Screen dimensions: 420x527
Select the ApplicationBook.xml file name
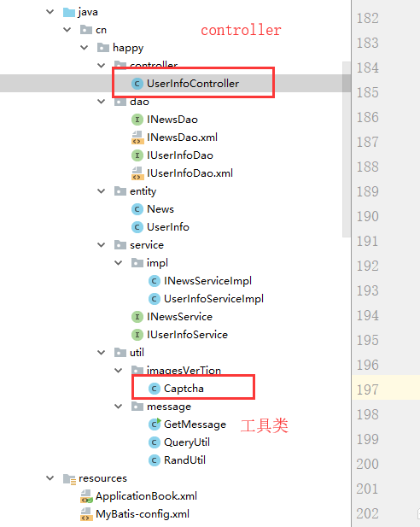click(x=146, y=496)
